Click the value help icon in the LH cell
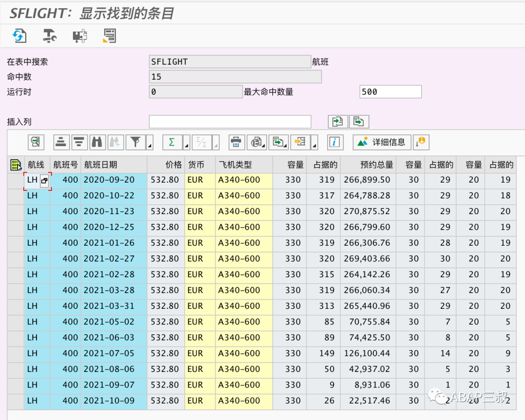Viewport: 525px width, 420px height. (44, 181)
